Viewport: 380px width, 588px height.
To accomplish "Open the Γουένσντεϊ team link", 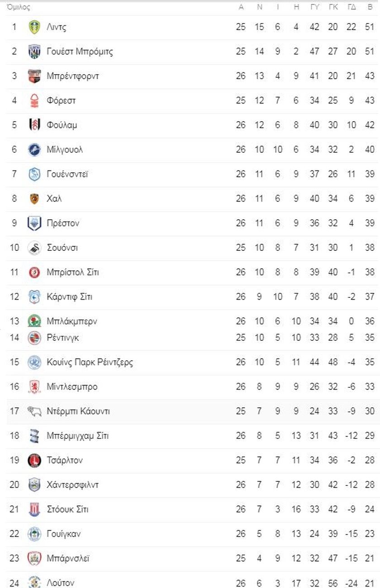I will click(67, 174).
